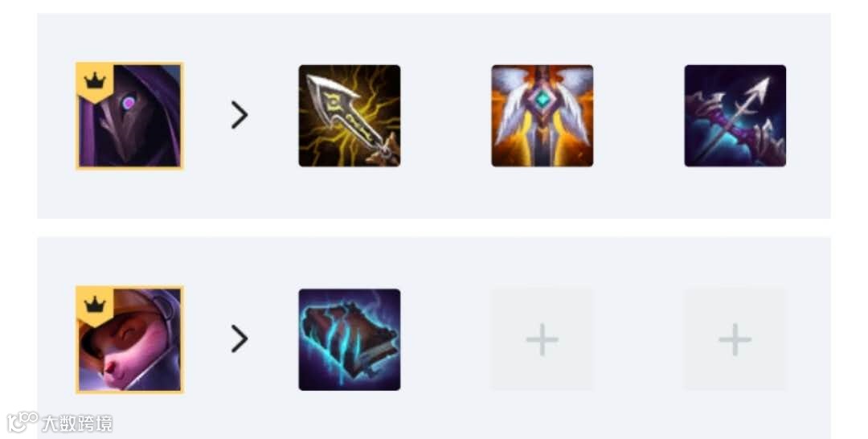The width and height of the screenshot is (868, 439).
Task: Choose the winged armor item icon
Action: coord(542,116)
